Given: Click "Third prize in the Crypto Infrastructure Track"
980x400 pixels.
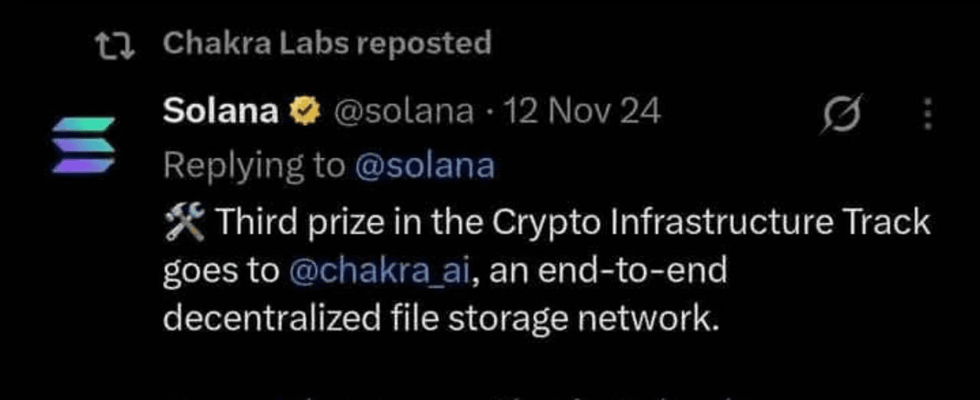Looking at the screenshot, I should click(x=573, y=223).
